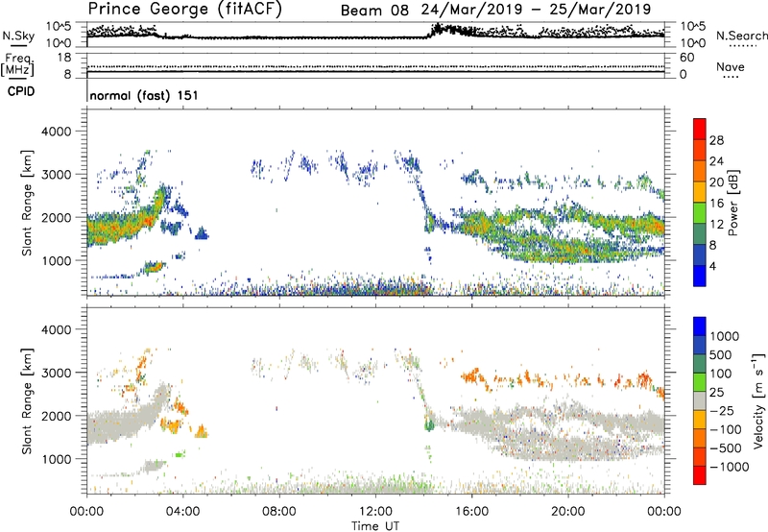Image resolution: width=768 pixels, height=532 pixels.
Task: Click the power colorbar blue bottom segment
Action: (x=700, y=276)
